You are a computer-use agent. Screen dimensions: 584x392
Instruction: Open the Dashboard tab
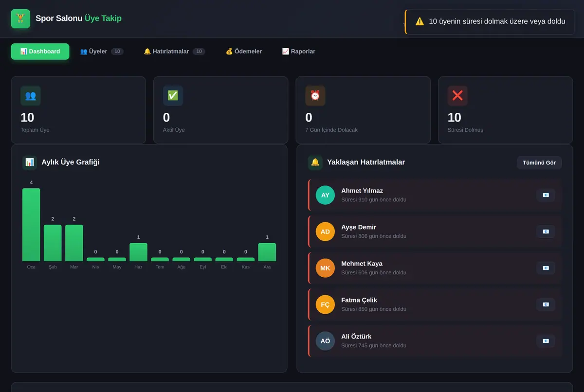40,52
